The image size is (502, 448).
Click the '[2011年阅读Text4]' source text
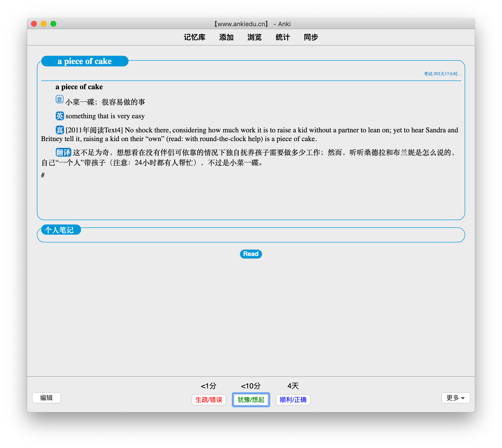tap(94, 130)
